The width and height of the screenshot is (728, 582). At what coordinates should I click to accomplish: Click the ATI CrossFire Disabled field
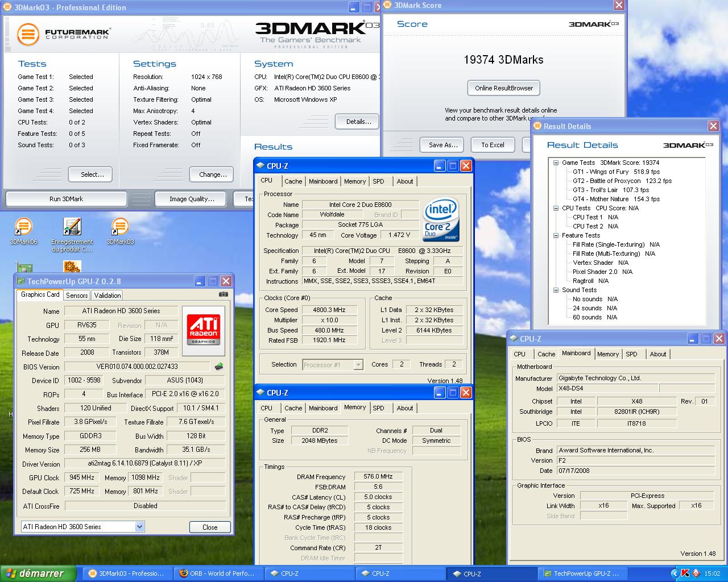145,506
